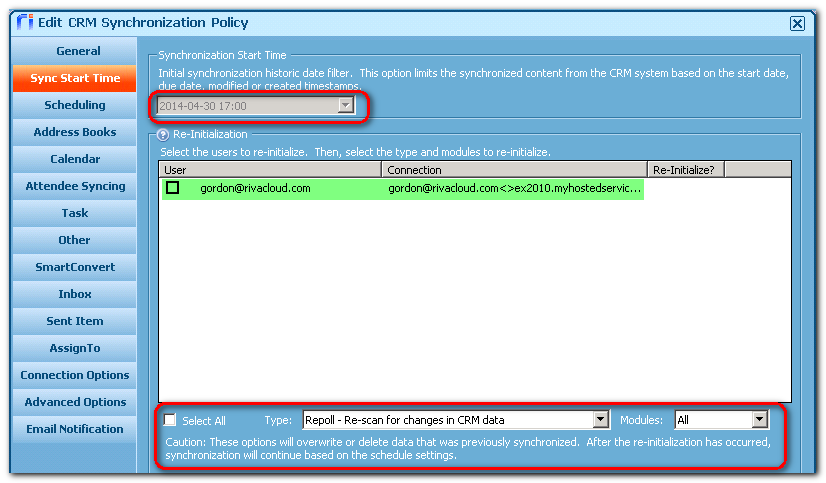Expand the Modules dropdown arrow

[759, 419]
